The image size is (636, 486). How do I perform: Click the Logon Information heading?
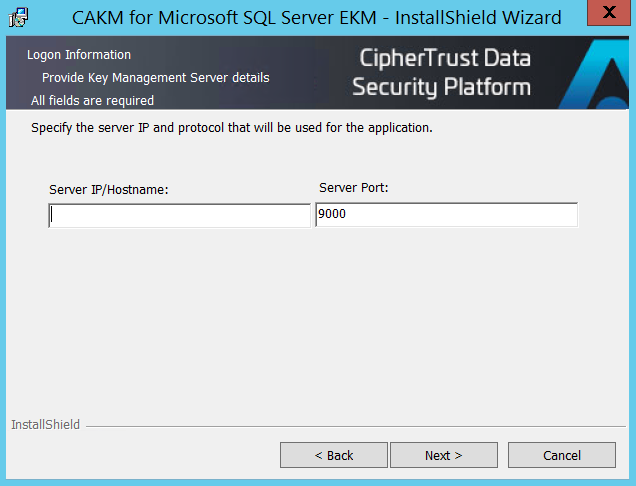click(79, 55)
